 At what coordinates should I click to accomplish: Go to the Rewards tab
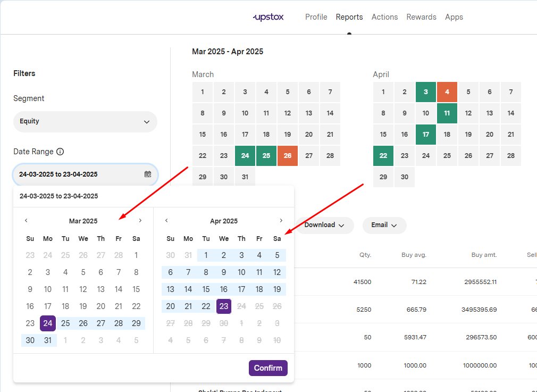tap(421, 17)
